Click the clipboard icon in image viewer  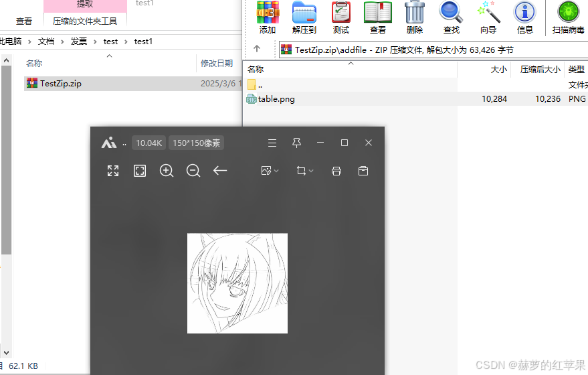[363, 171]
